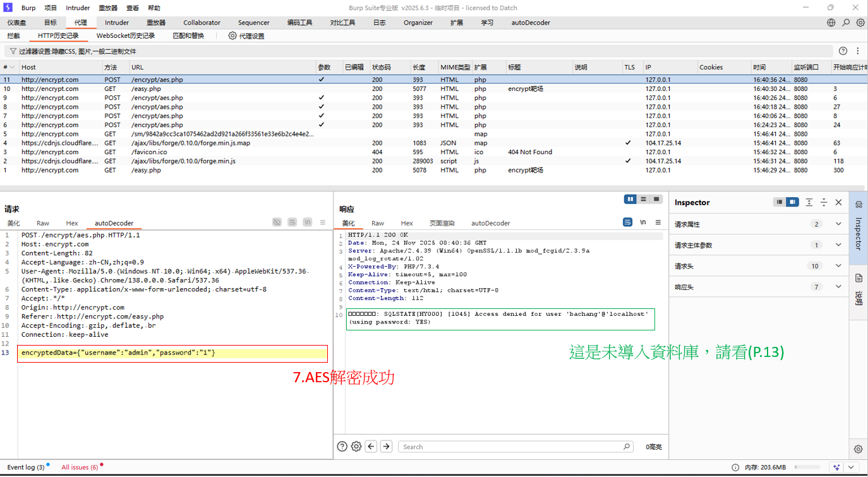This screenshot has width=868, height=477.
Task: Open All issues (6) link
Action: 80,468
